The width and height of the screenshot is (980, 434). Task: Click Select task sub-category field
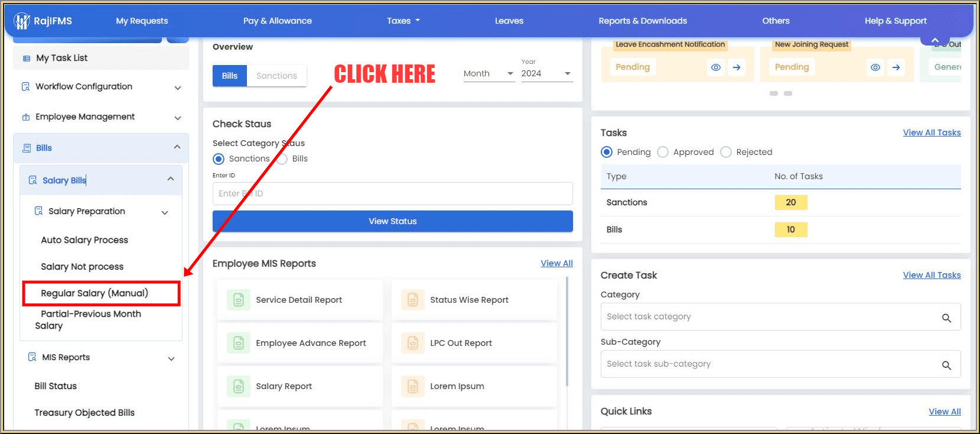point(780,364)
